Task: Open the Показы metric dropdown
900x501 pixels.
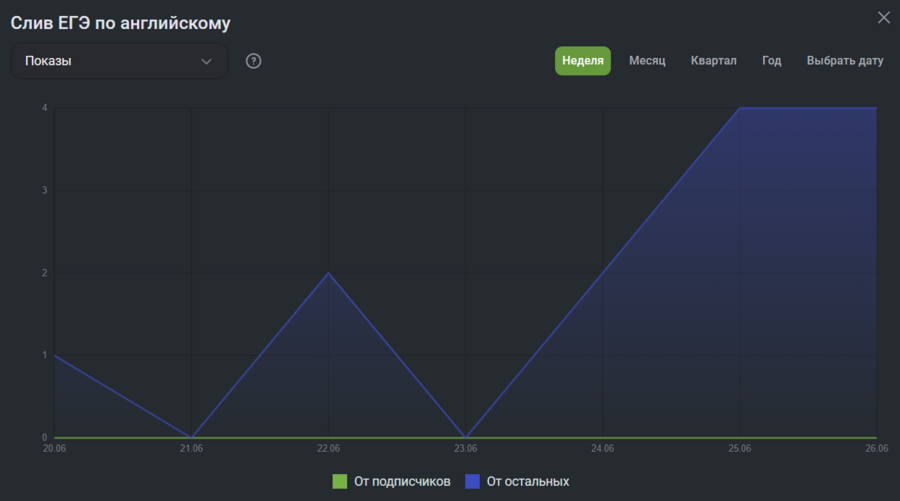Action: point(119,61)
